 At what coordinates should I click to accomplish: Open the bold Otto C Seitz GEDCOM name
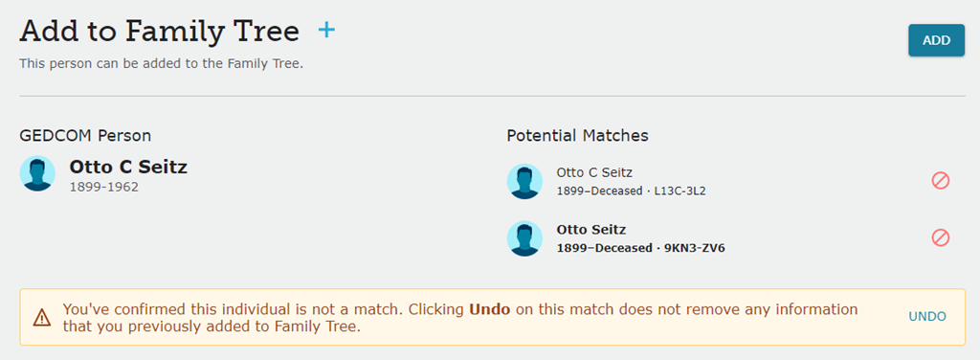[128, 167]
